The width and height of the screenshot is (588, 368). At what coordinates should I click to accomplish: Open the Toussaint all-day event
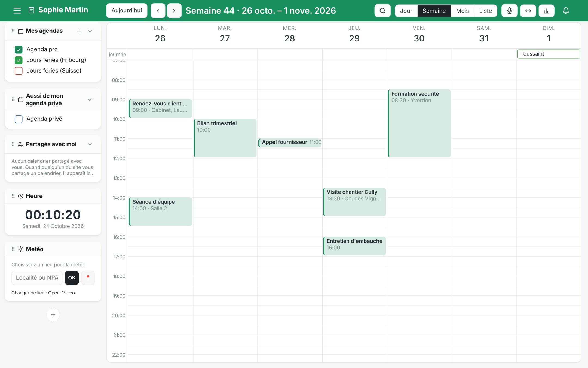(549, 54)
